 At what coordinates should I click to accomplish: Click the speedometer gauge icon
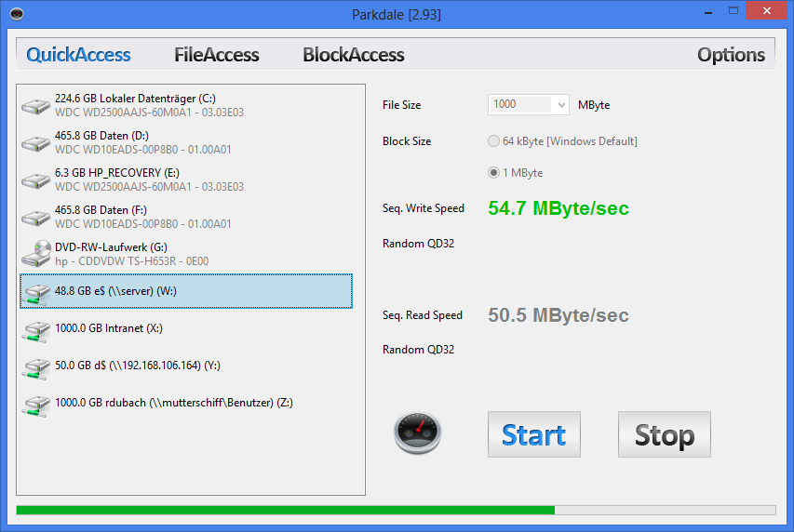(417, 432)
